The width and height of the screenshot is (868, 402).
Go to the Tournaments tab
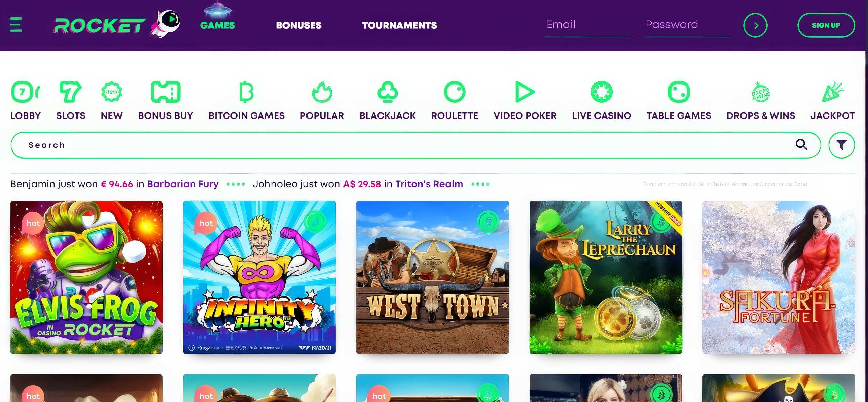[x=399, y=25]
